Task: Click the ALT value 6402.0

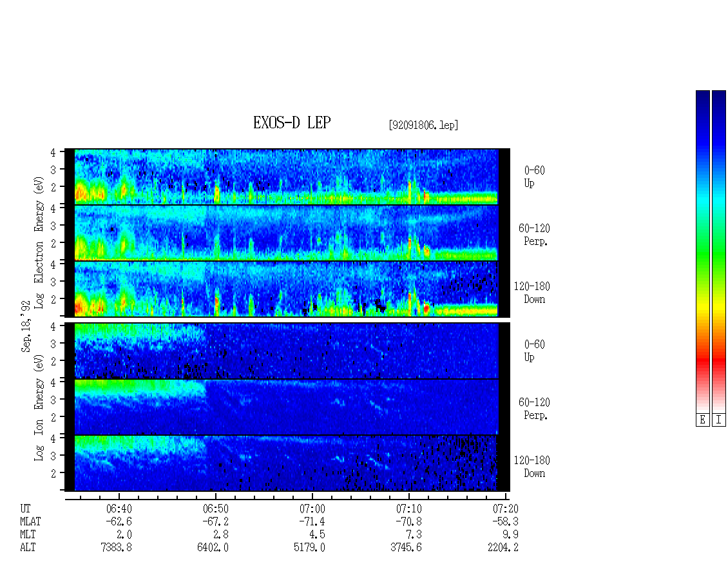Action: (x=213, y=547)
